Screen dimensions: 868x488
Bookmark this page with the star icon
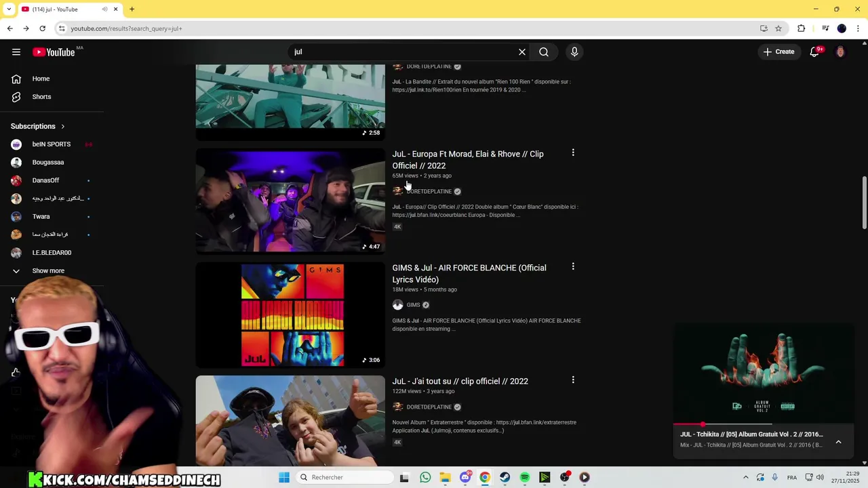click(x=778, y=28)
